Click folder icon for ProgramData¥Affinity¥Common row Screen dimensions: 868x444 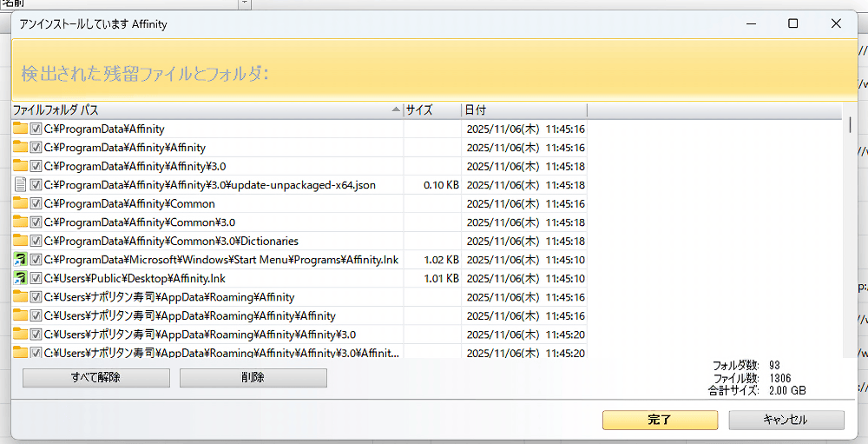point(20,203)
